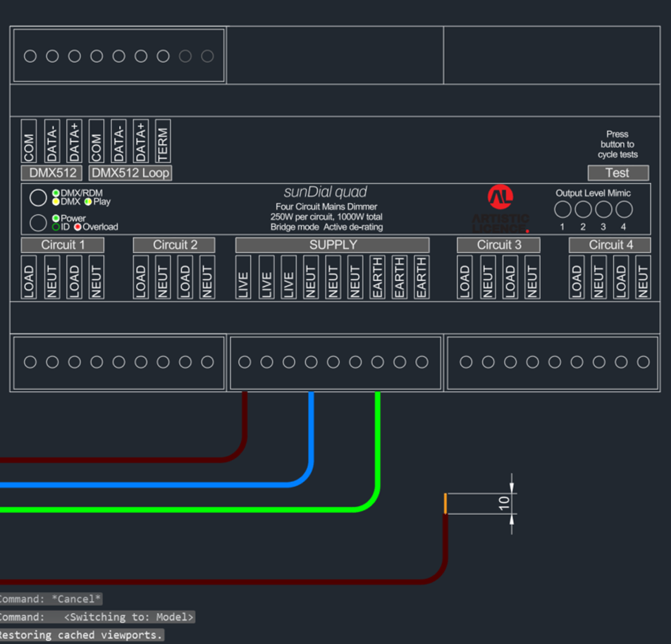Select the SUPPLY header label
The width and height of the screenshot is (671, 644).
tap(333, 245)
